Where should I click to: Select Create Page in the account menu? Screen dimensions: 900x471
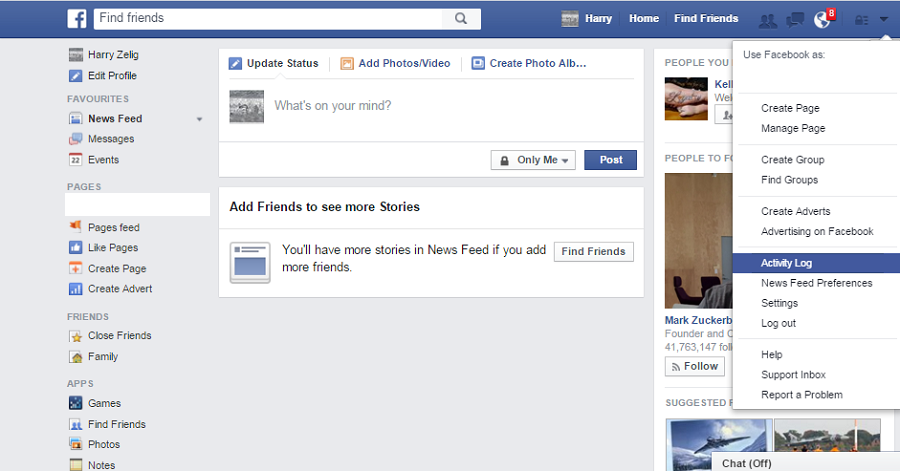790,108
